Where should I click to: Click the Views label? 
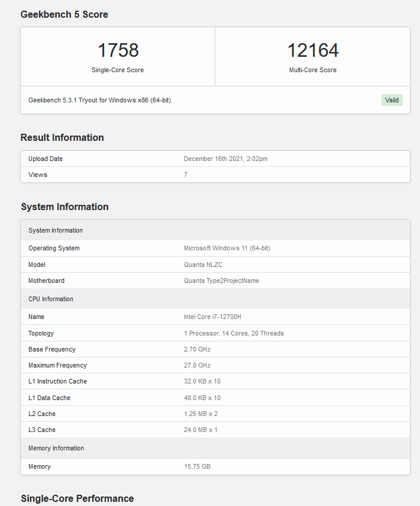38,175
